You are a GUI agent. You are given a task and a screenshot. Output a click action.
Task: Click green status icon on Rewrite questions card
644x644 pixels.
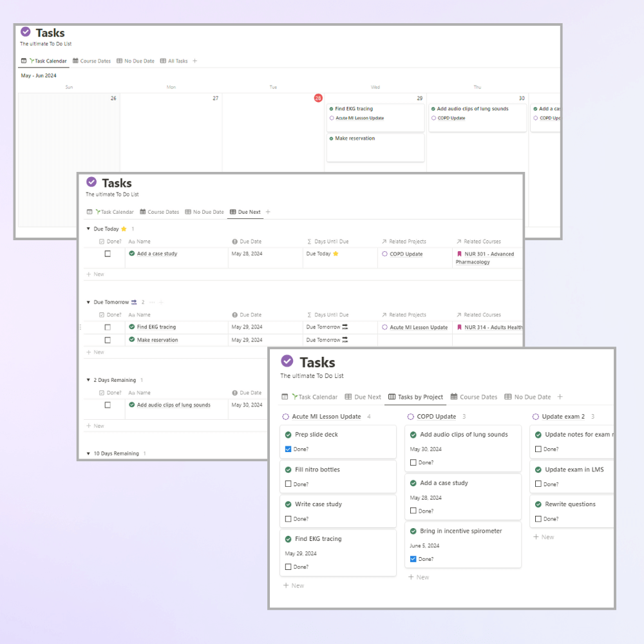tap(539, 504)
